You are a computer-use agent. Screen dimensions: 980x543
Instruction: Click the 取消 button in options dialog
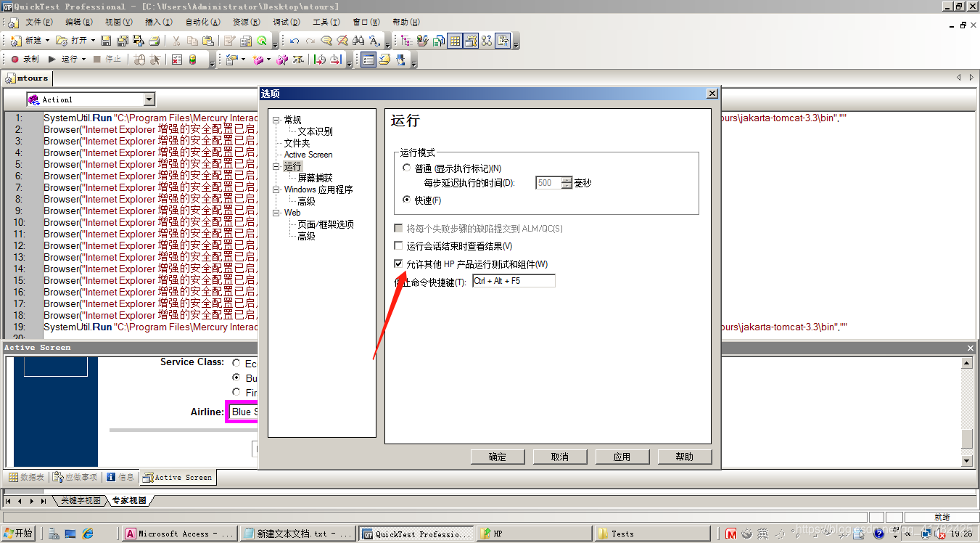coord(560,457)
